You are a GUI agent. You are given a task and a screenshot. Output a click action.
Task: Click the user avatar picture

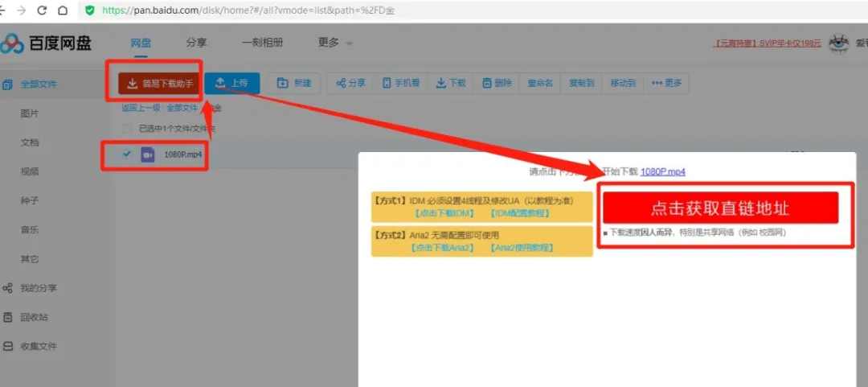click(838, 43)
